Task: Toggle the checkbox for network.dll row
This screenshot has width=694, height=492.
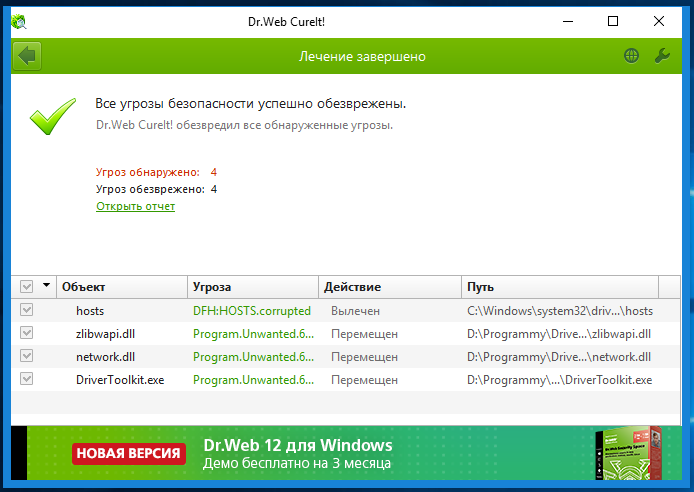Action: 27,356
